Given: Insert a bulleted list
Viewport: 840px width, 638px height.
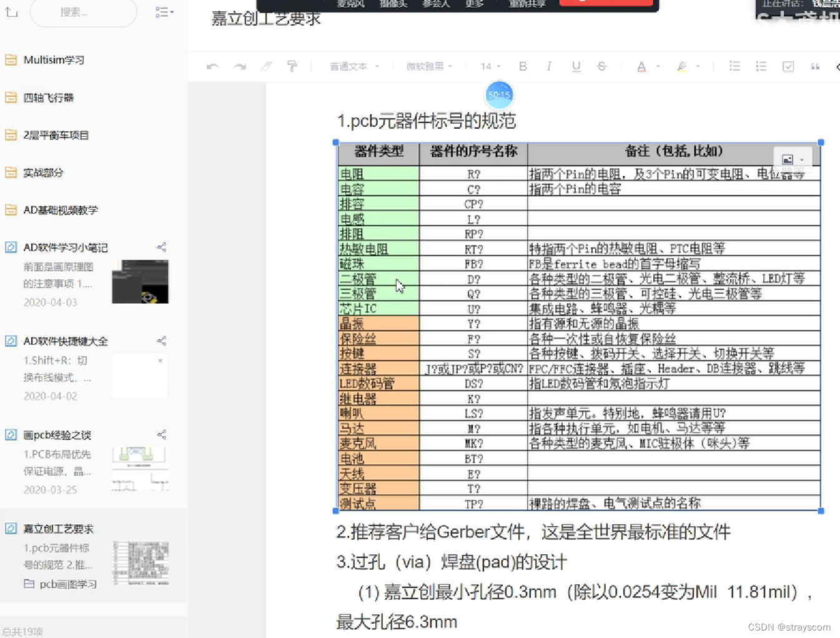Looking at the screenshot, I should coord(735,66).
